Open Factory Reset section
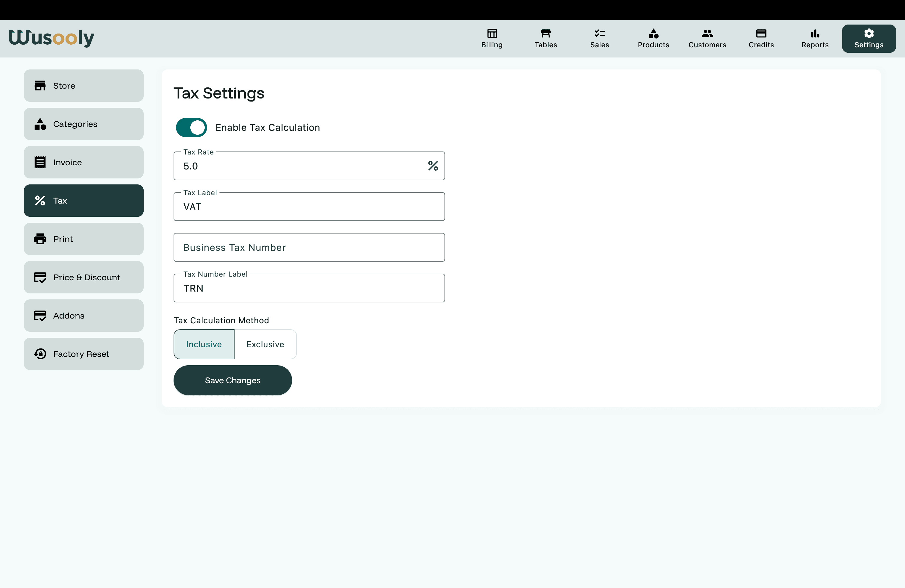This screenshot has width=905, height=588. (x=84, y=354)
